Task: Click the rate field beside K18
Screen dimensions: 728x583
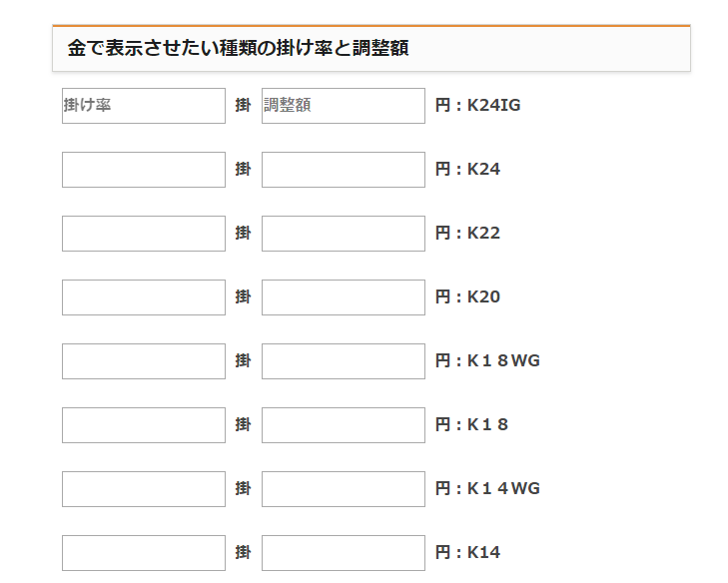Action: click(x=144, y=425)
